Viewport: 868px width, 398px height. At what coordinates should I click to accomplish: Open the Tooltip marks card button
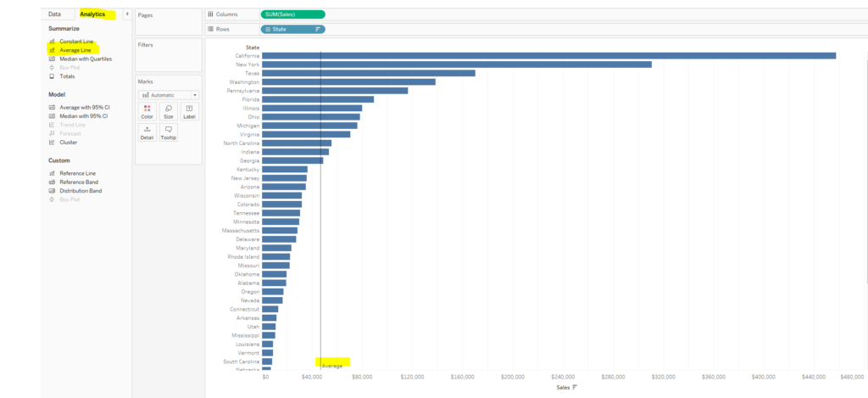coord(169,132)
